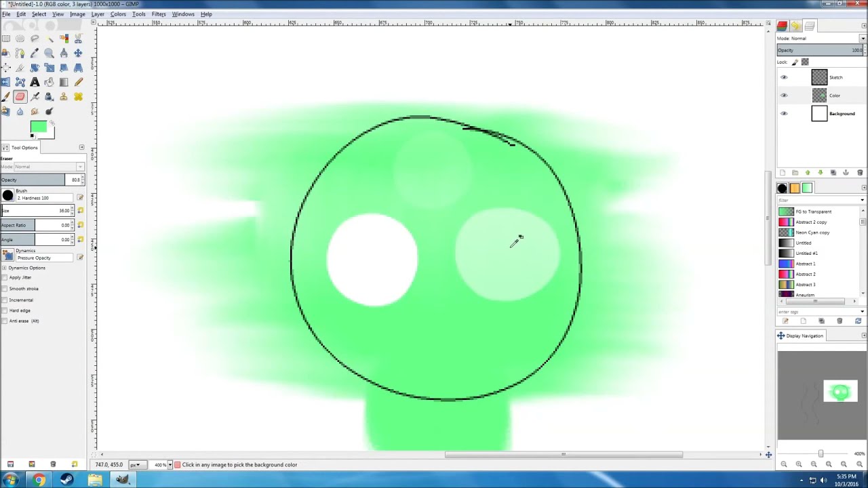The height and width of the screenshot is (488, 868).
Task: Expand Dynamics Options section
Action: 4,268
